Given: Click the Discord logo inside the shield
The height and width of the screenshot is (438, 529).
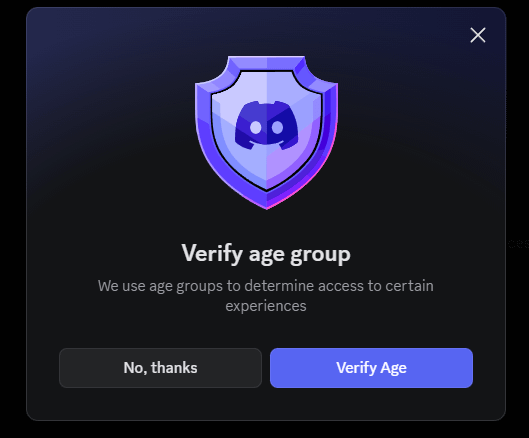Looking at the screenshot, I should point(267,125).
